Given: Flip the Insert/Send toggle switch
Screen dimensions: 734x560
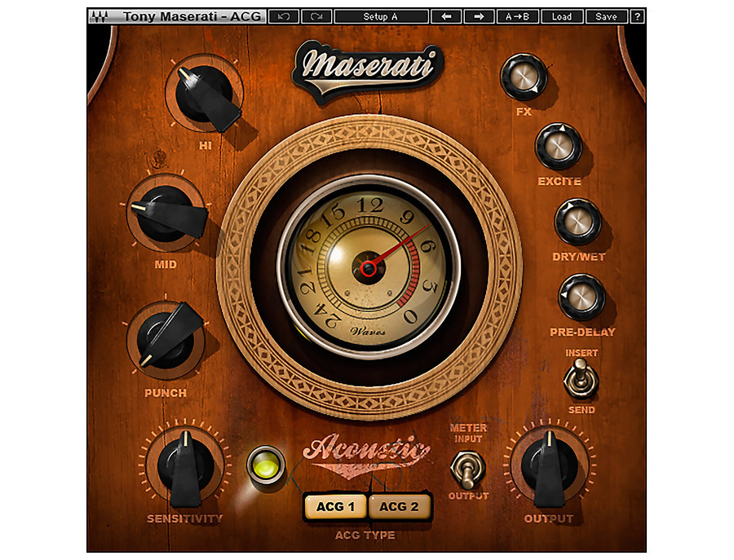Looking at the screenshot, I should click(581, 379).
